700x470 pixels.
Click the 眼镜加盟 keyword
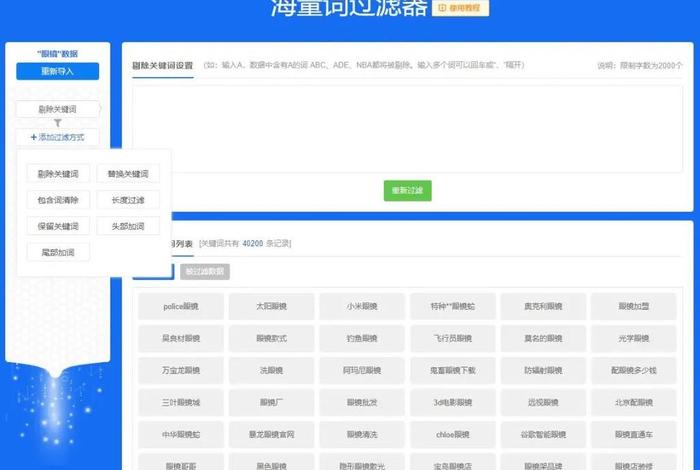click(634, 306)
